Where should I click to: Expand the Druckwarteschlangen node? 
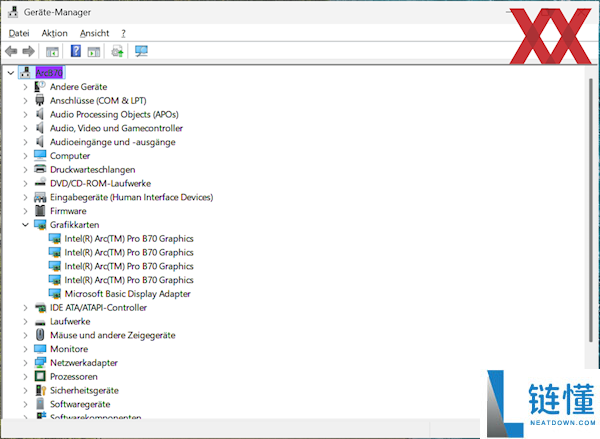25,170
